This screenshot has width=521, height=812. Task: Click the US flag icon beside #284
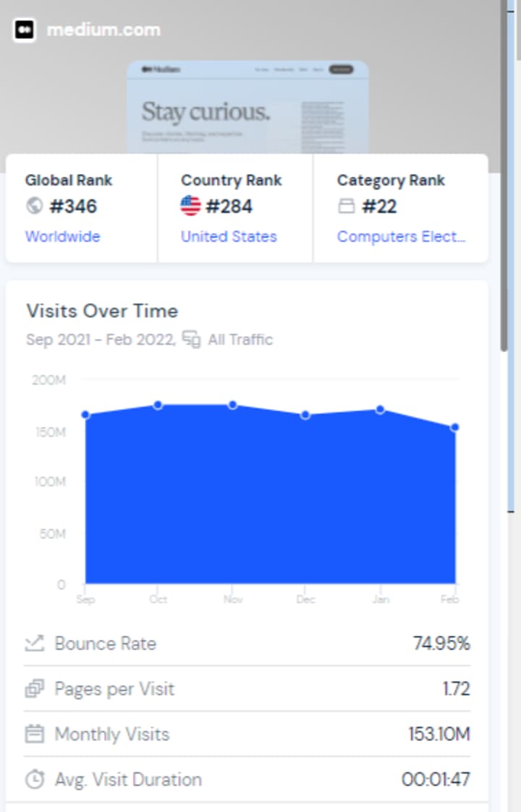click(190, 205)
